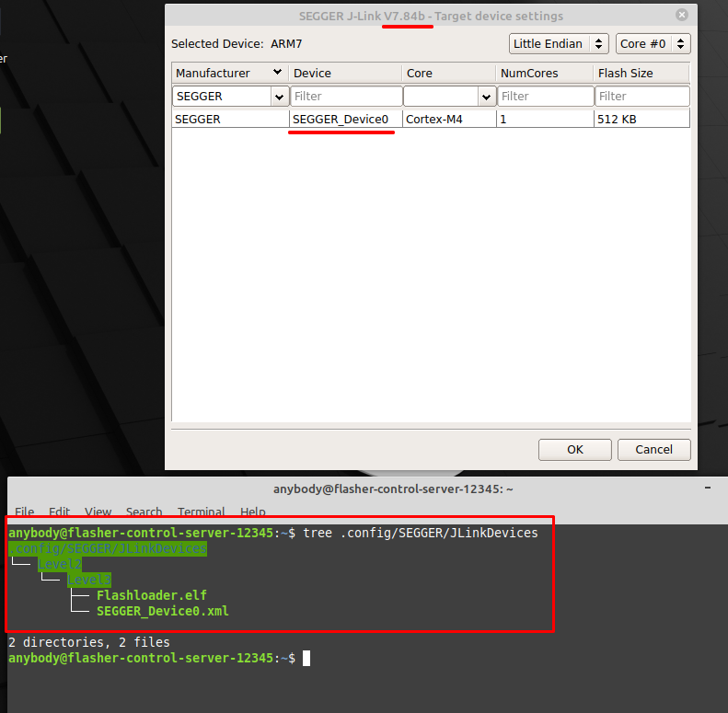Open the Terminal menu in terminal

point(201,512)
